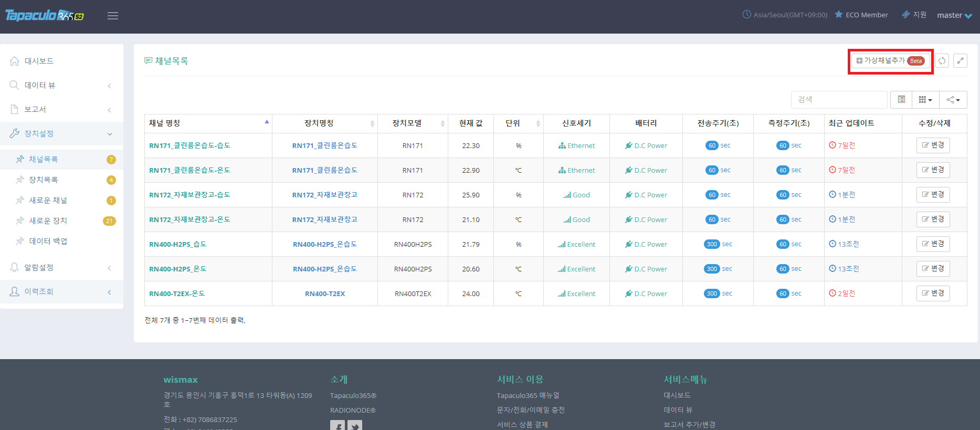Collapse the 장치설정 sidebar menu

61,133
